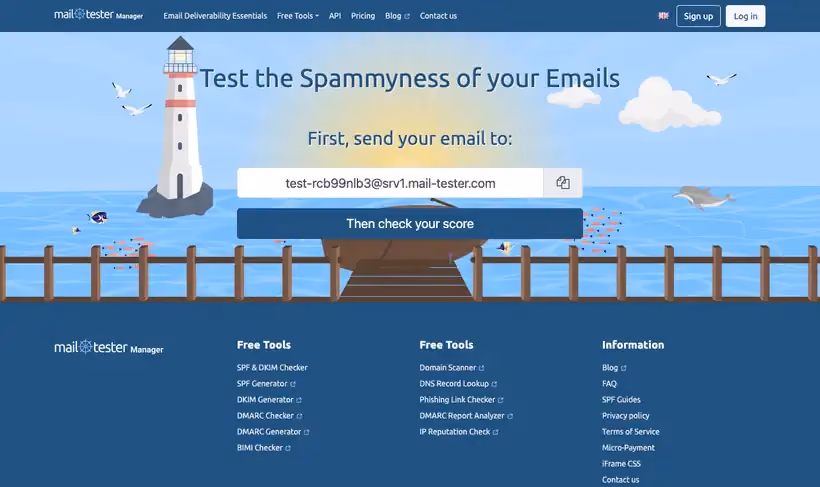Click the UK flag language icon

pos(663,16)
